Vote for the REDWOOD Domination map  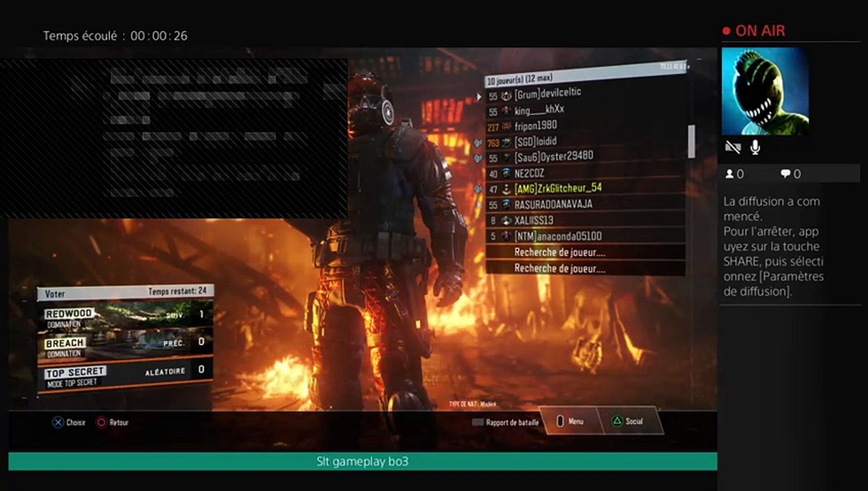pos(125,317)
